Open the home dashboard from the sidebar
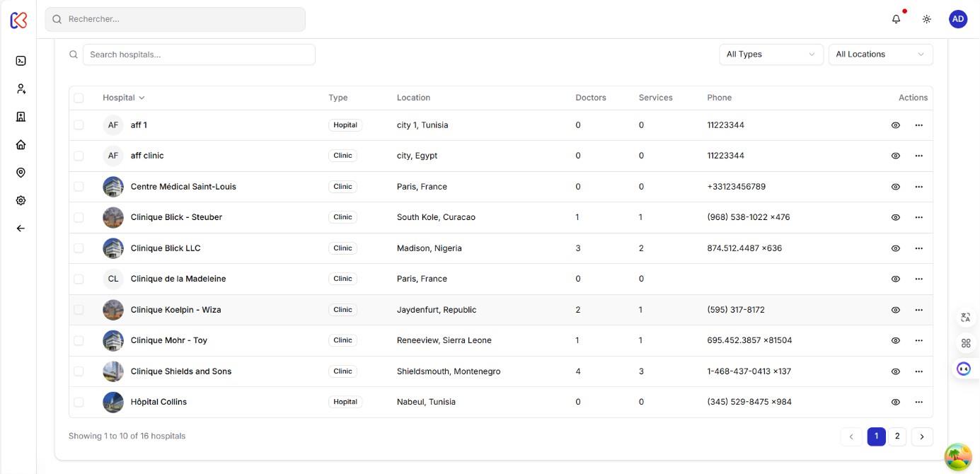 21,144
